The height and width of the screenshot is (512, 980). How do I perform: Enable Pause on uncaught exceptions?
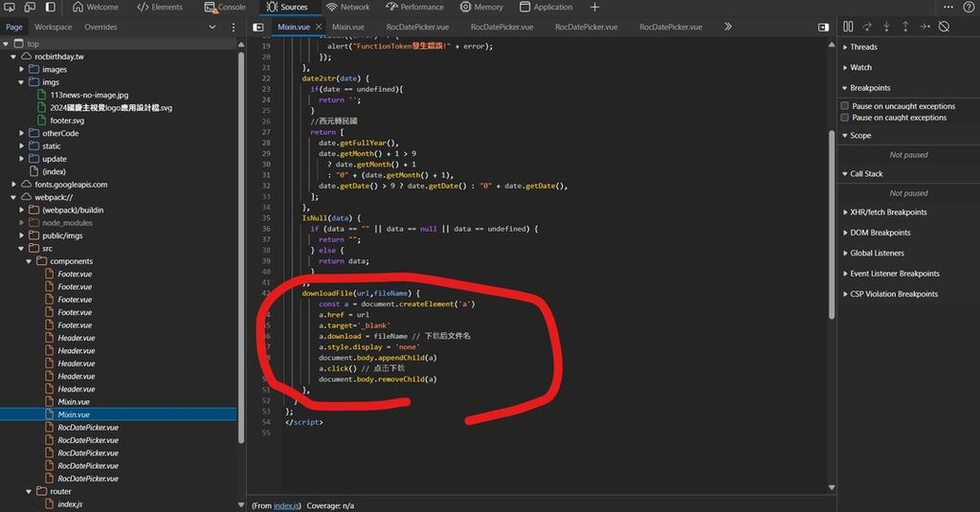pos(845,105)
